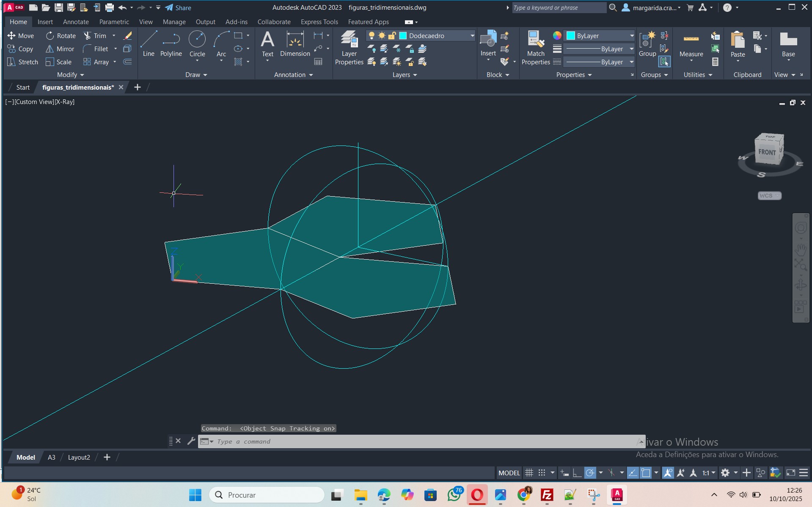
Task: Switch to the Annotate ribbon tab
Action: (x=76, y=22)
